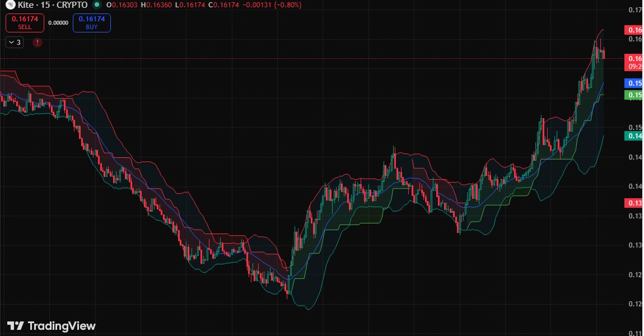Click the high price value H0.16360
This screenshot has width=644, height=336.
(x=156, y=5)
